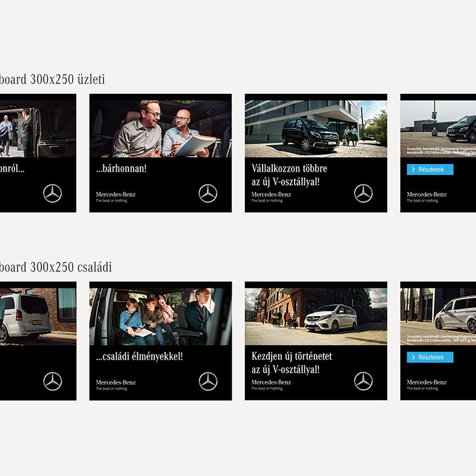Click Mercedes-Benz wordmark on the 'Vállalkozzon többre' banner
The width and height of the screenshot is (476, 476).
tap(271, 194)
